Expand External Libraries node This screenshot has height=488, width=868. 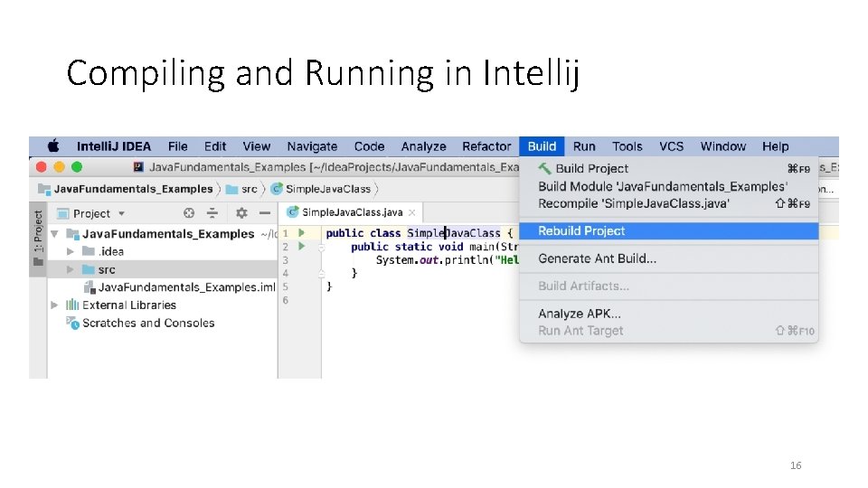point(54,305)
